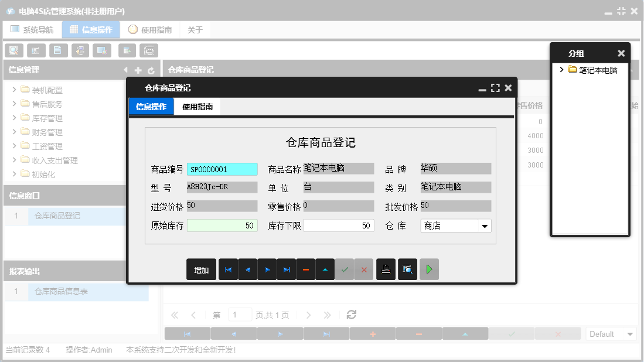Open the Default selector at bottom right
The height and width of the screenshot is (362, 644).
coord(611,333)
